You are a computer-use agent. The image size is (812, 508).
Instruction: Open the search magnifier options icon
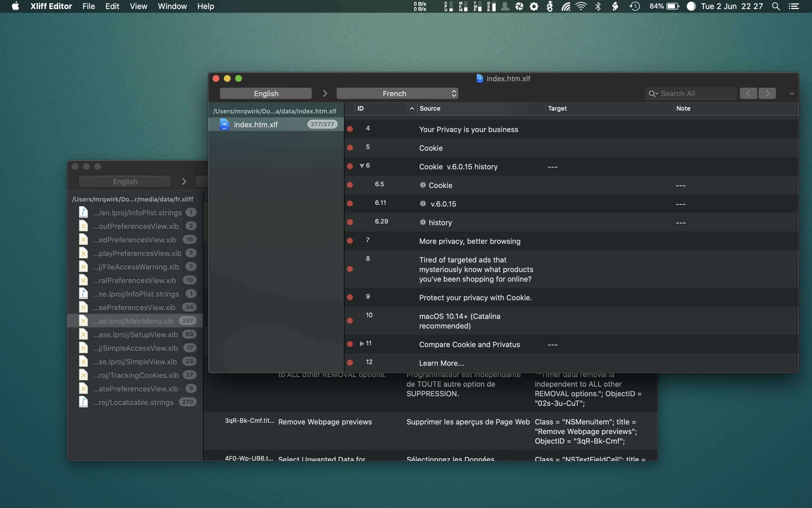point(653,94)
